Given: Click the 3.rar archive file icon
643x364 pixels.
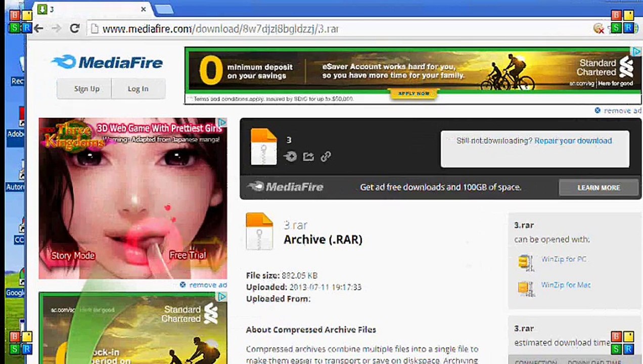Looking at the screenshot, I should tap(259, 232).
